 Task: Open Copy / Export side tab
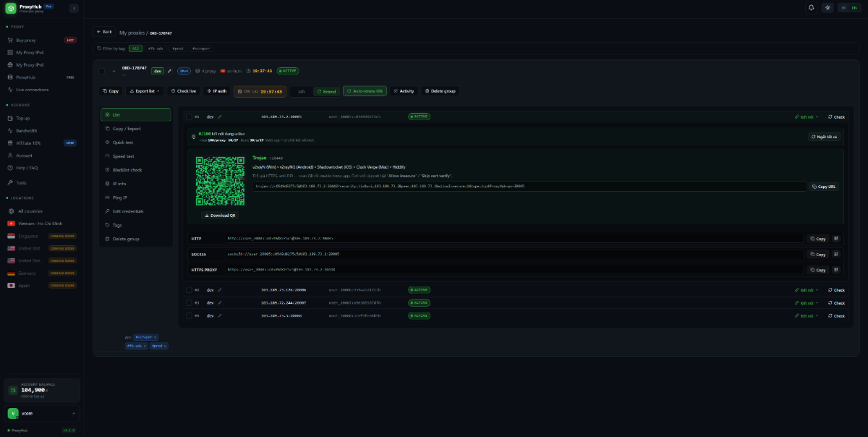coord(136,128)
